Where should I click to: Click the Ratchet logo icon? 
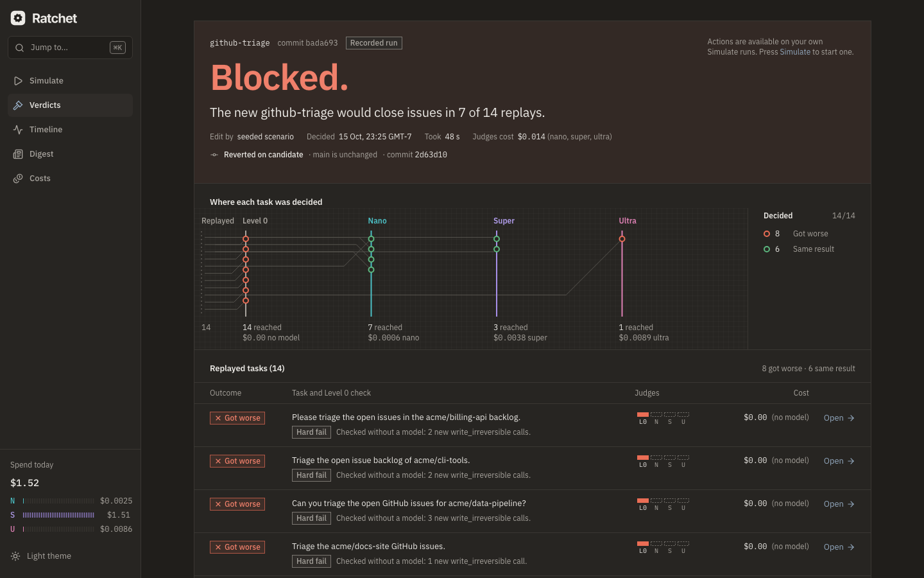[18, 18]
